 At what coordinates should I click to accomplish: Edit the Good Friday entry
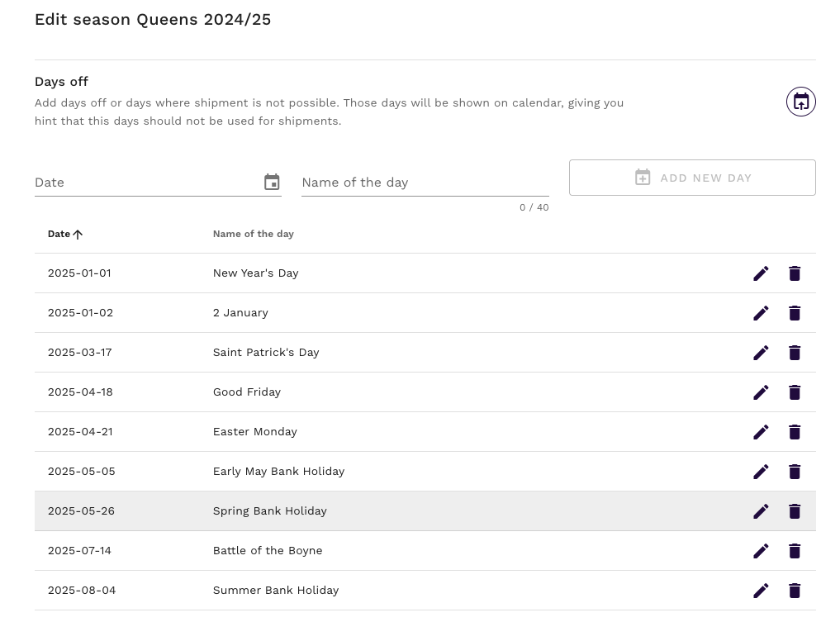tap(761, 392)
